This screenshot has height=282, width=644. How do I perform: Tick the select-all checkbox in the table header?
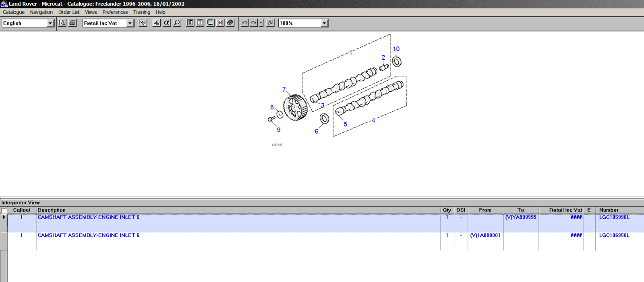pos(4,210)
